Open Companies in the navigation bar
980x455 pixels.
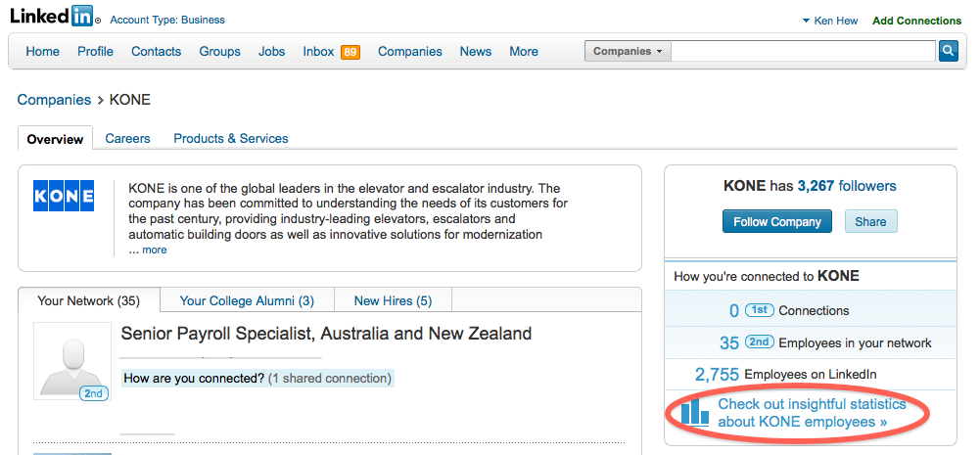tap(410, 51)
